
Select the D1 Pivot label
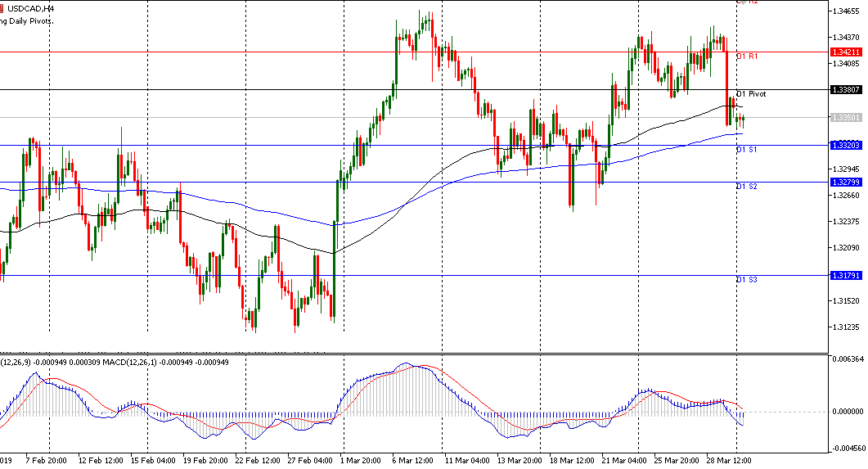pyautogui.click(x=751, y=94)
